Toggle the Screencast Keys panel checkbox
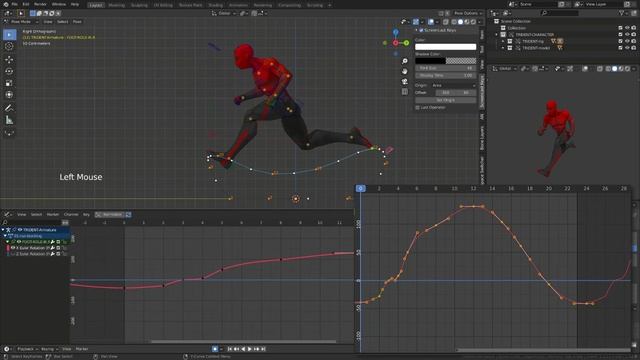The height and width of the screenshot is (360, 640). tap(421, 30)
